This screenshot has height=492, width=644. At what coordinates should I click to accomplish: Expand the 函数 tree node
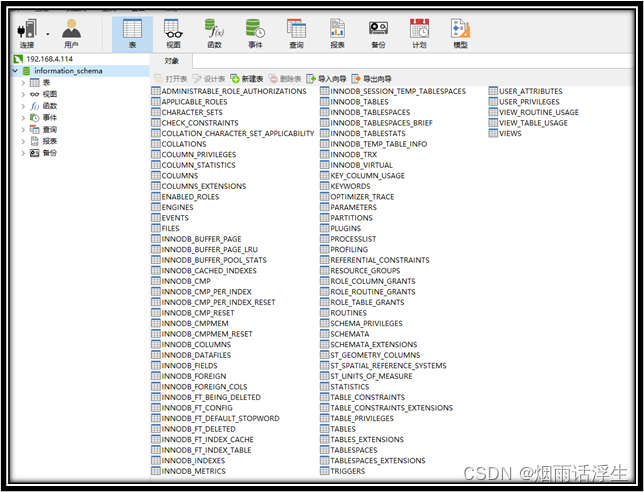click(x=23, y=106)
